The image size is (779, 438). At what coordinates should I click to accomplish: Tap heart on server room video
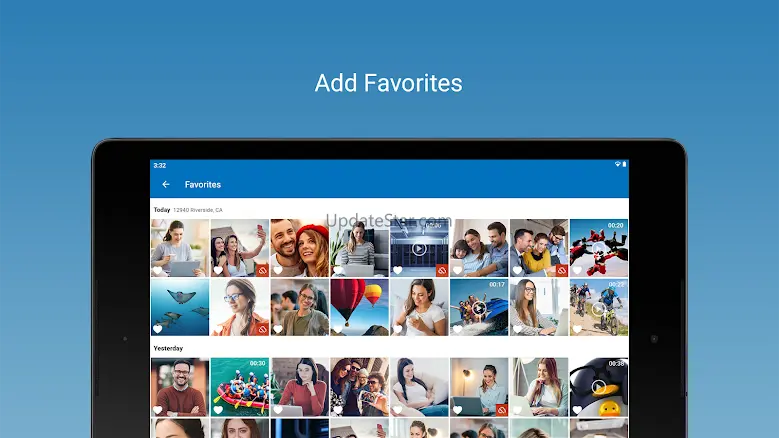(x=397, y=271)
